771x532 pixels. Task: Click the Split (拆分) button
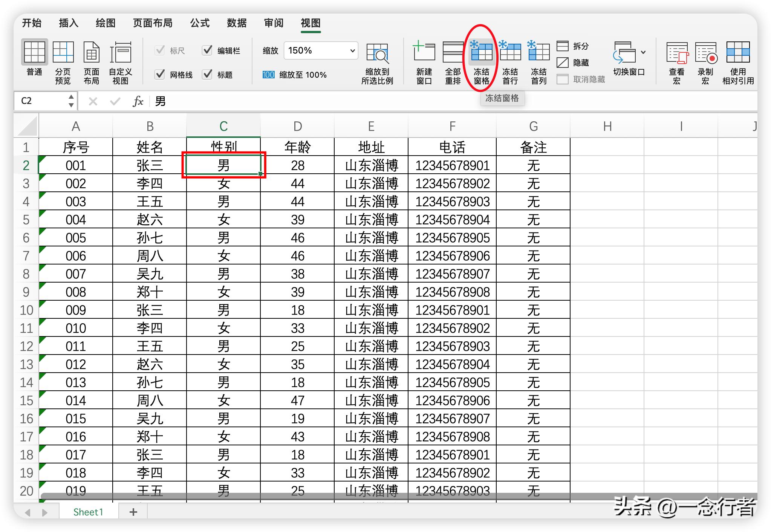coord(573,46)
